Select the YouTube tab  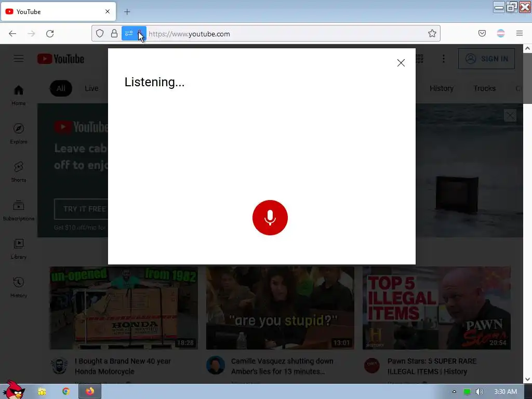[x=58, y=11]
